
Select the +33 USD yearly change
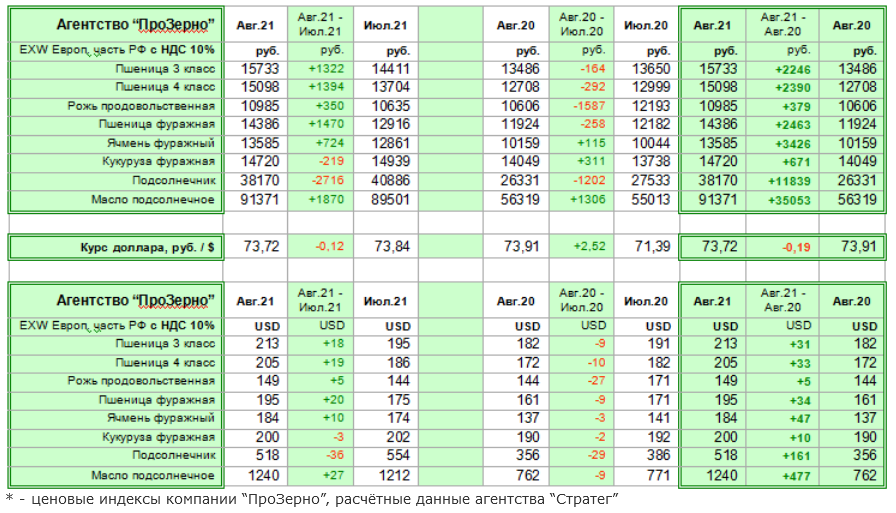800,364
